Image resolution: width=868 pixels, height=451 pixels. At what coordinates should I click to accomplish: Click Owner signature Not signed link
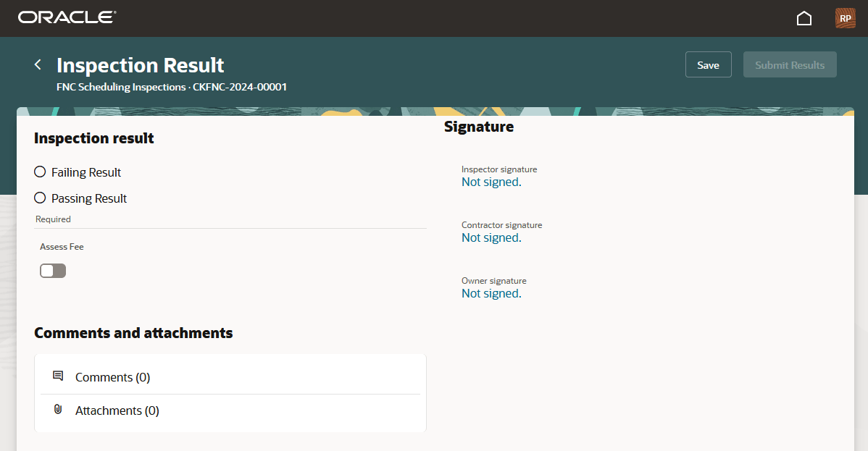(x=491, y=293)
